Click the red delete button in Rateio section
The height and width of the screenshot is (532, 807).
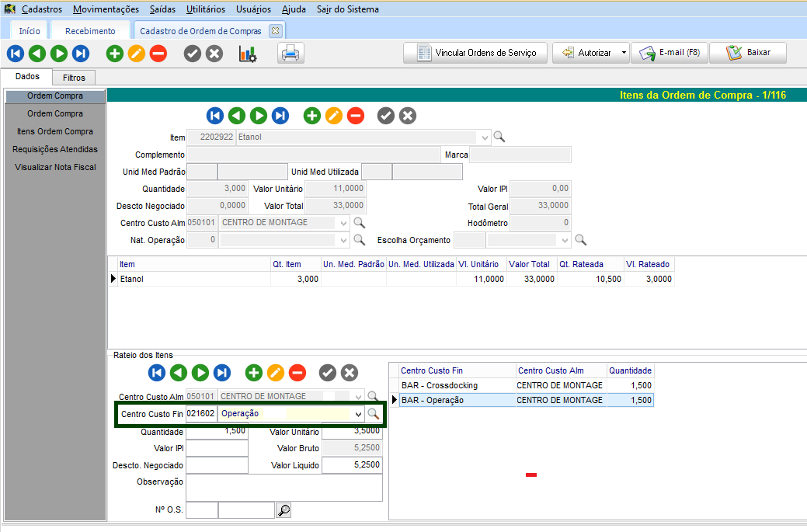point(297,373)
